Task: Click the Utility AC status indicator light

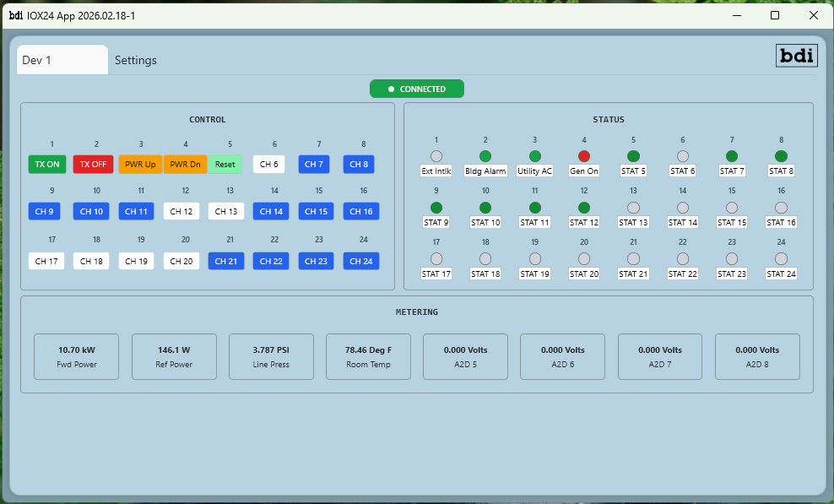Action: [534, 156]
